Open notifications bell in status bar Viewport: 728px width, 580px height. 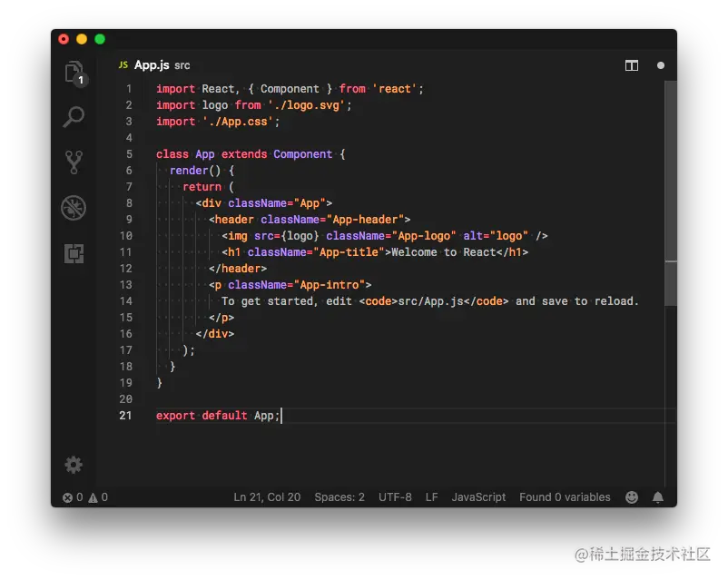point(658,497)
